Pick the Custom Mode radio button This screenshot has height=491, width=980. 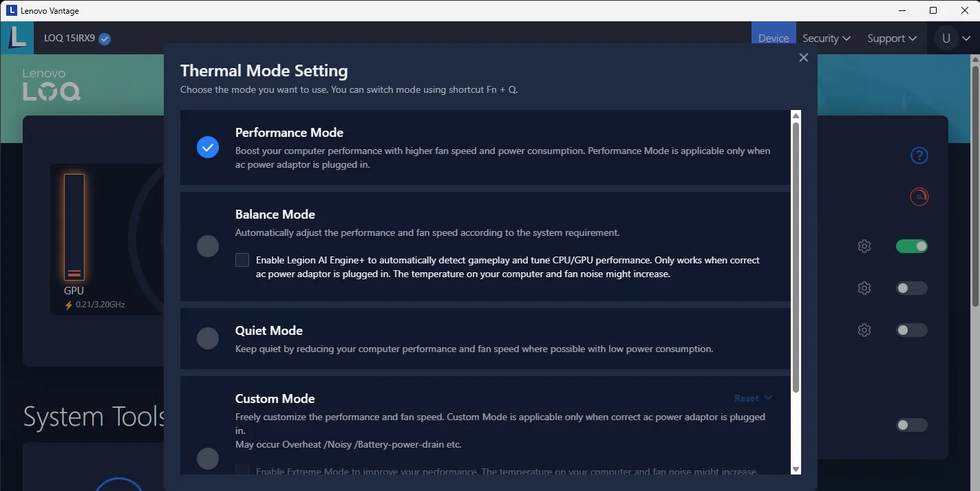tap(208, 459)
